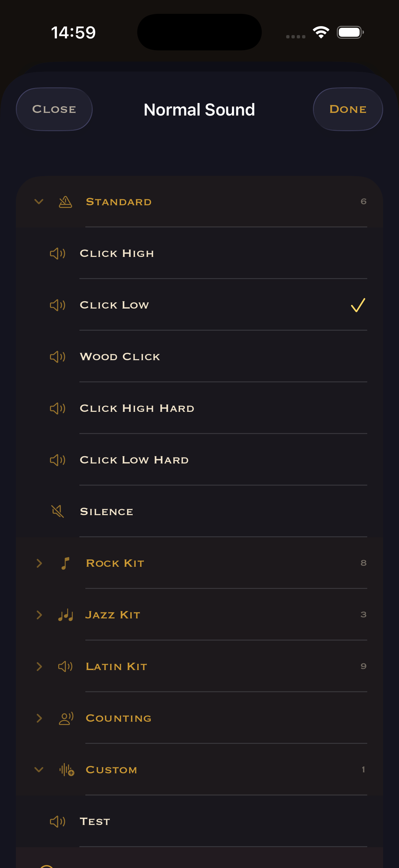Image resolution: width=399 pixels, height=868 pixels.
Task: Tap the speaker icon beside Test sound
Action: [58, 822]
